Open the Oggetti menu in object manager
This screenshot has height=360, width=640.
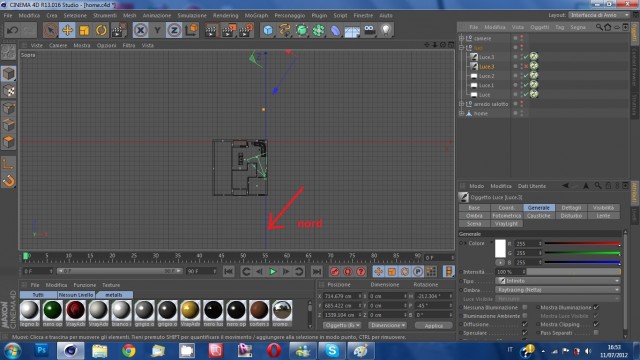pyautogui.click(x=540, y=27)
